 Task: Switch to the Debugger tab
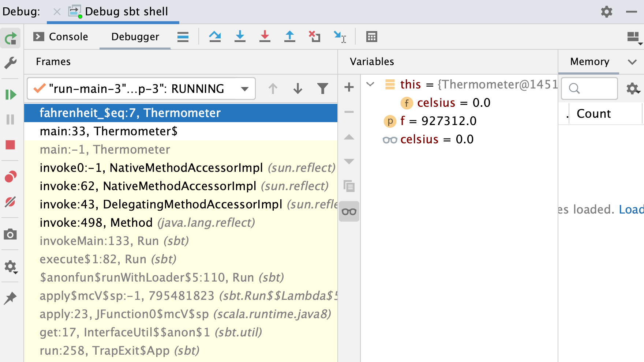click(x=135, y=37)
